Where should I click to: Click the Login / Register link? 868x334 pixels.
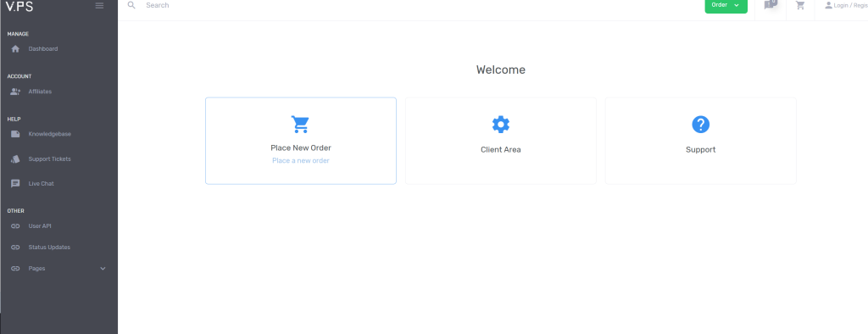pyautogui.click(x=850, y=6)
